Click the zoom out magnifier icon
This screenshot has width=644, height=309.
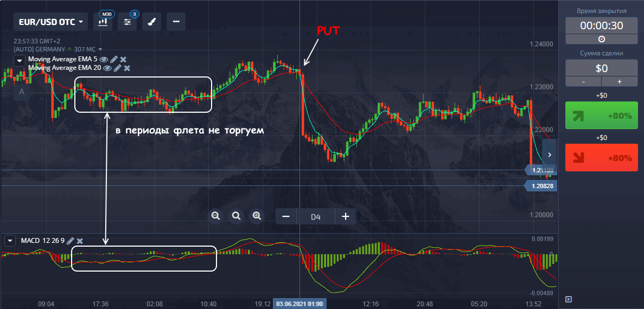point(215,216)
